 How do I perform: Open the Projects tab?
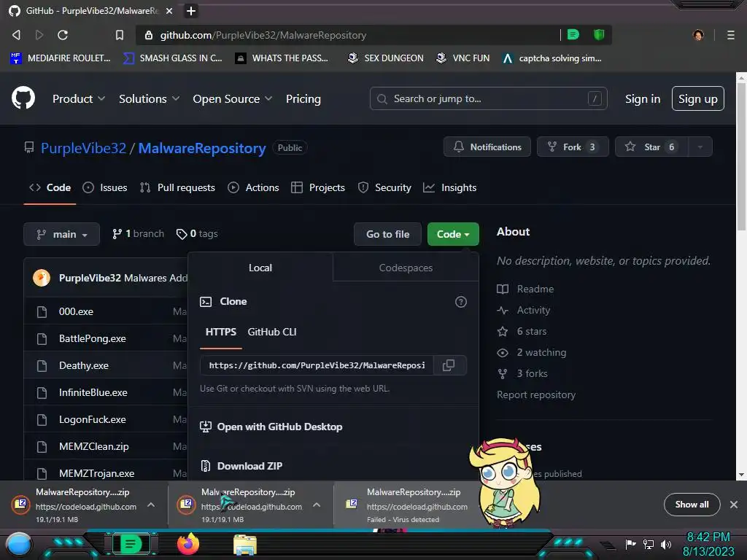[x=318, y=187]
